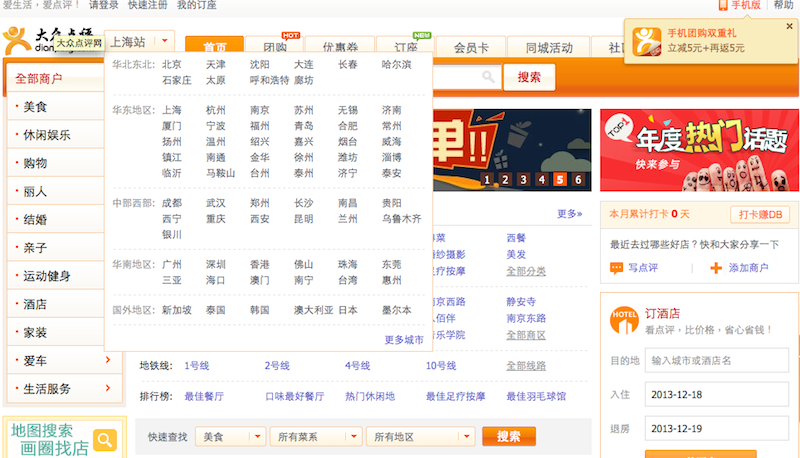Click the orange HOTEL icon
The width and height of the screenshot is (800, 458).
(x=624, y=320)
